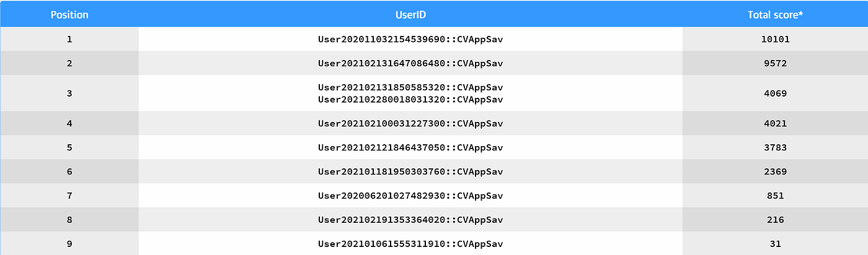Select UserID User202101181950303760::CVAppSav
The image size is (868, 255).
[410, 171]
